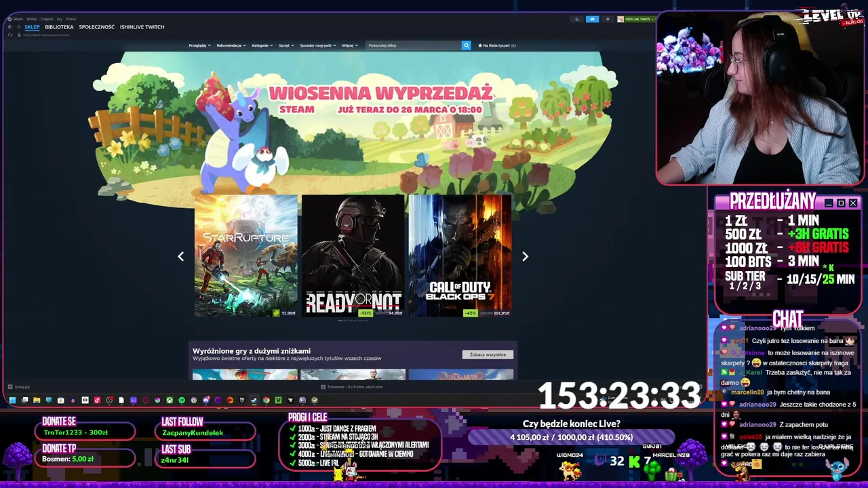Open the Pomoc menu
Screen dimensions: 868x488
click(x=71, y=19)
